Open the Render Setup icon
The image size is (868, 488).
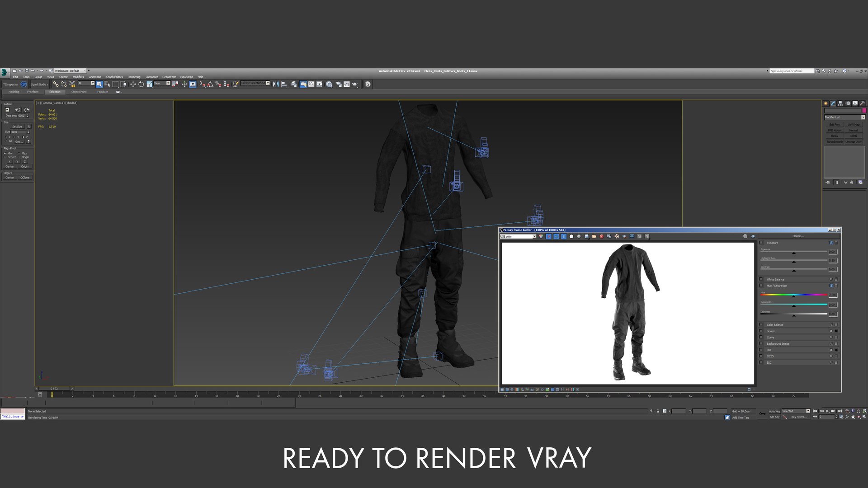[339, 84]
